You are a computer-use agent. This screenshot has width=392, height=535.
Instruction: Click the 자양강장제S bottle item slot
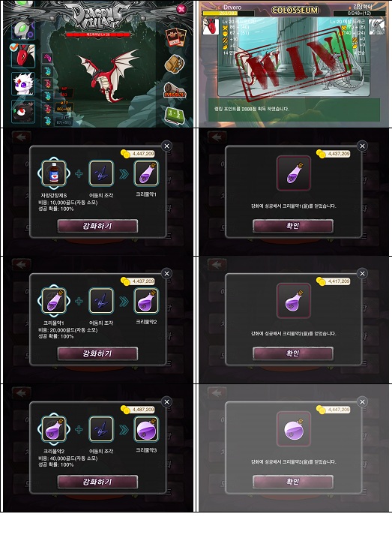(x=54, y=173)
